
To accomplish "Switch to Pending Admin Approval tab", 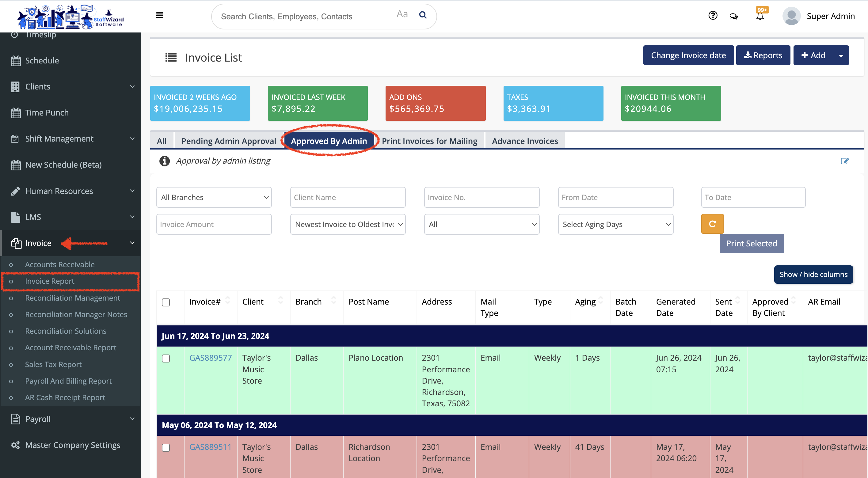I will [228, 141].
